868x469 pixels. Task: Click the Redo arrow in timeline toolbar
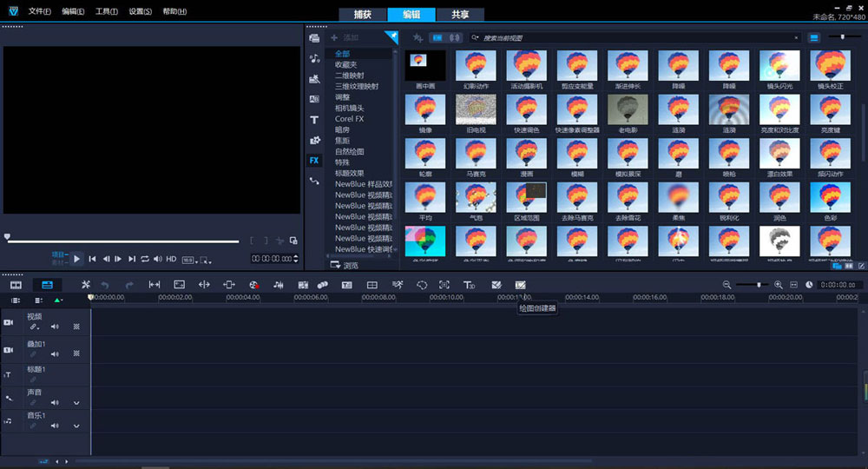129,285
